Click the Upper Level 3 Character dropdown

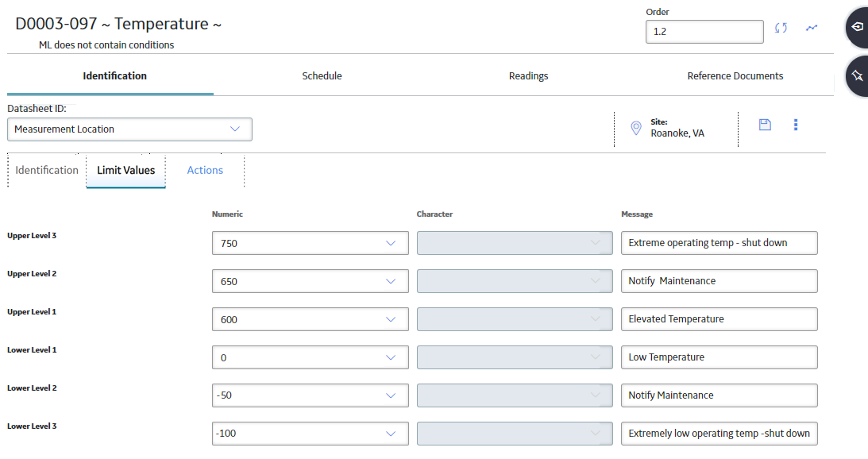[x=515, y=243]
